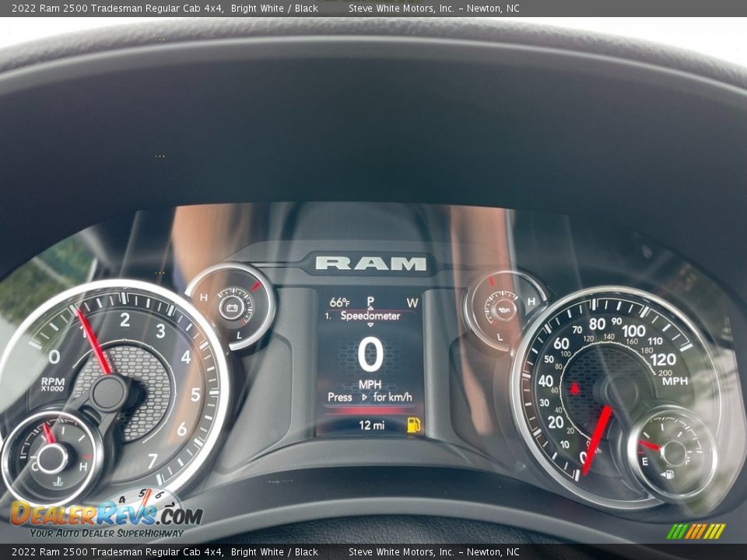Tap the E marker on fuel gauge
This screenshot has width=747, height=560.
[x=645, y=461]
